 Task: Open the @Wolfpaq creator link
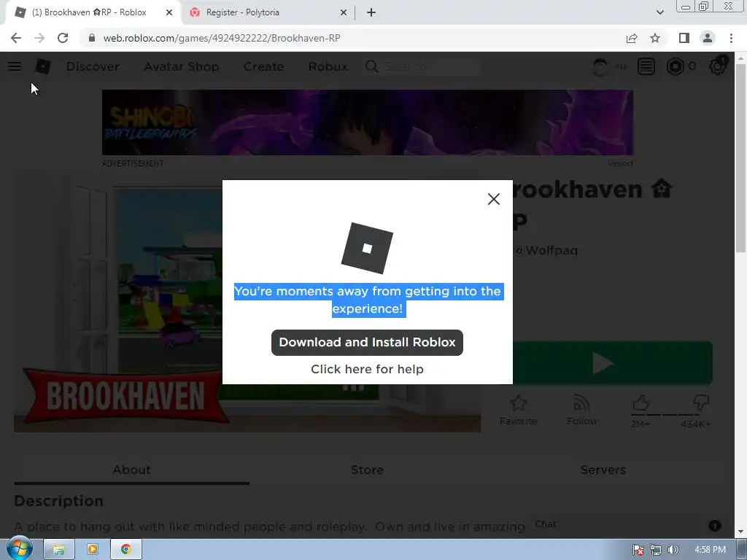click(x=546, y=251)
